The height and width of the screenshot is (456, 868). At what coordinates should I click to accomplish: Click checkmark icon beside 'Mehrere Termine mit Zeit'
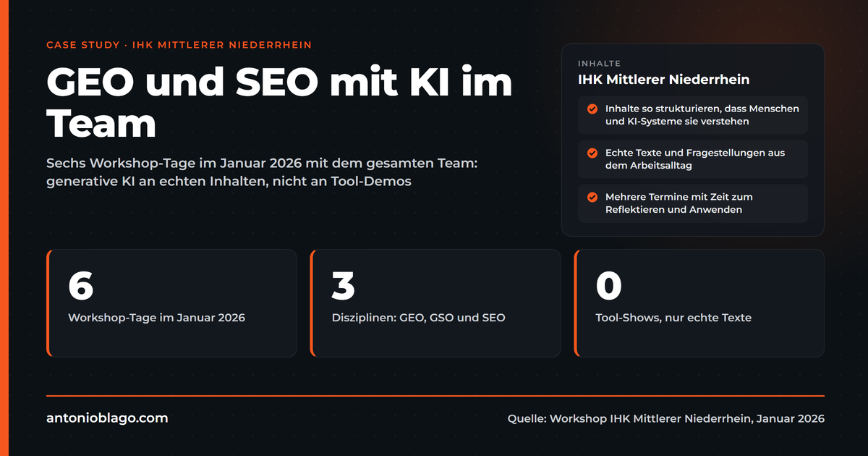tap(592, 197)
